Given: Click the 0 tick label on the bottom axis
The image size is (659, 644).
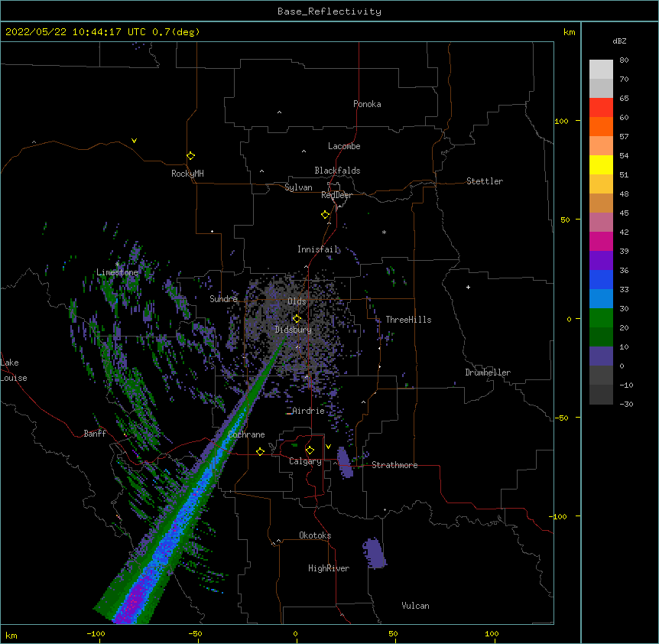Looking at the screenshot, I should [295, 633].
